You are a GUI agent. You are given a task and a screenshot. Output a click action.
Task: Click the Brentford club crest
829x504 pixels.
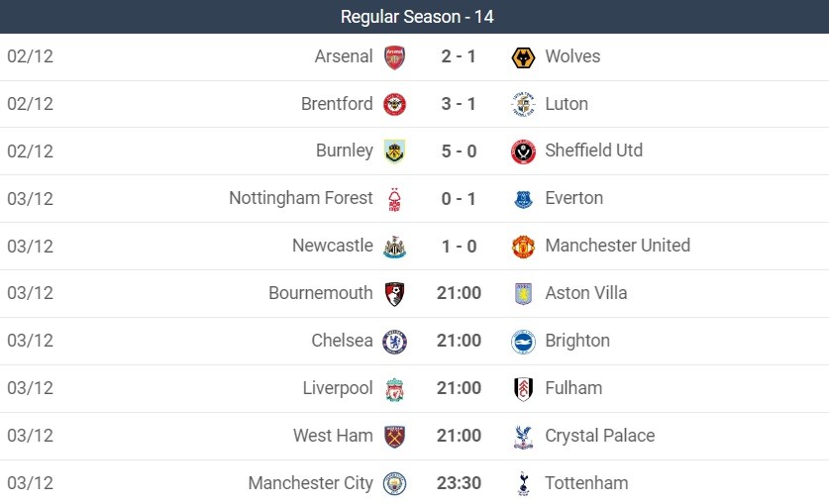coord(394,104)
